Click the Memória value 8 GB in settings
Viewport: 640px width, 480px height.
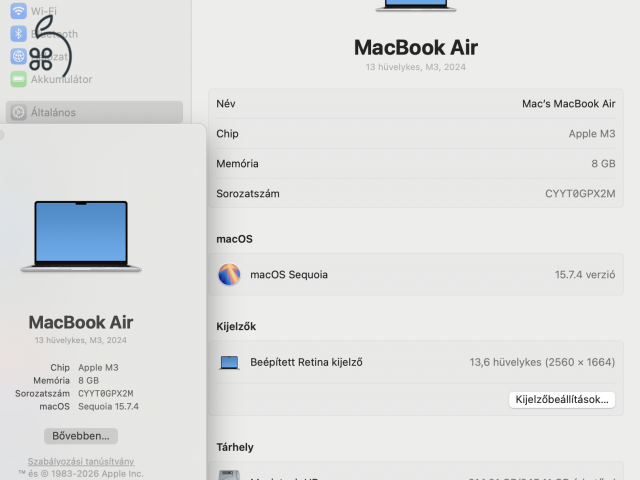click(603, 164)
